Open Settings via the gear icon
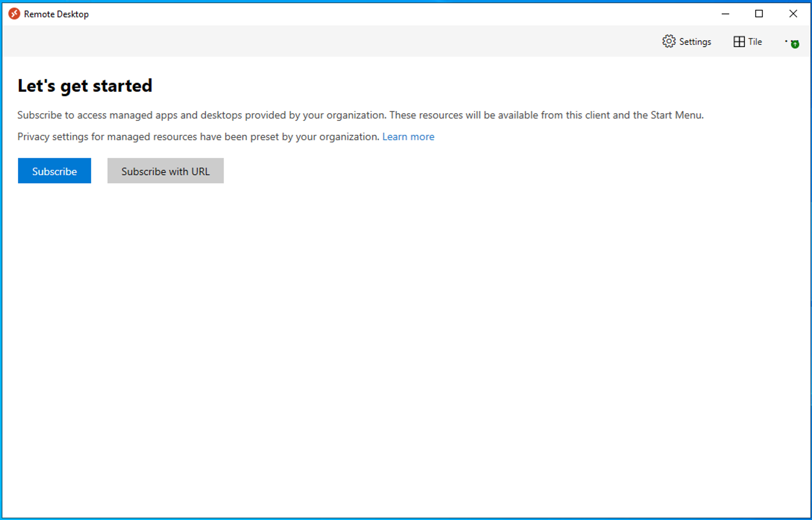Screen dimensions: 812x520 tap(668, 41)
